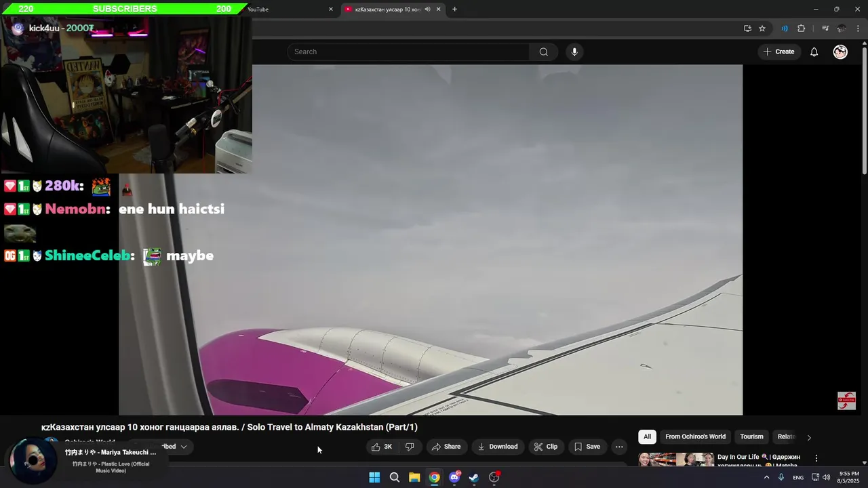Select From Ochiroo's World chip
This screenshot has width=868, height=488.
point(695,437)
